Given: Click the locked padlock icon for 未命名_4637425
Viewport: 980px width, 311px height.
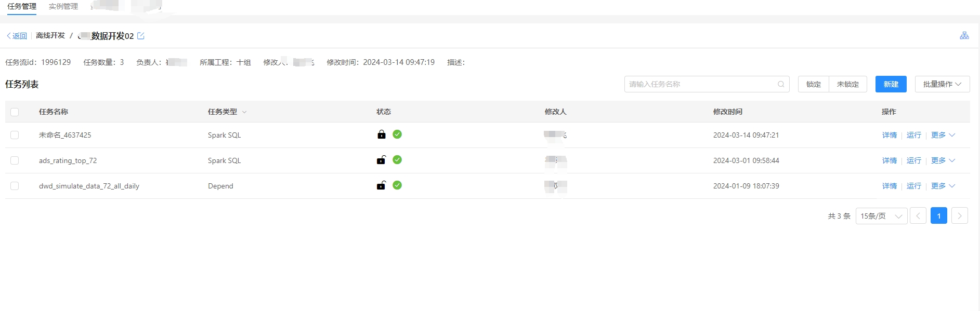Looking at the screenshot, I should 382,134.
